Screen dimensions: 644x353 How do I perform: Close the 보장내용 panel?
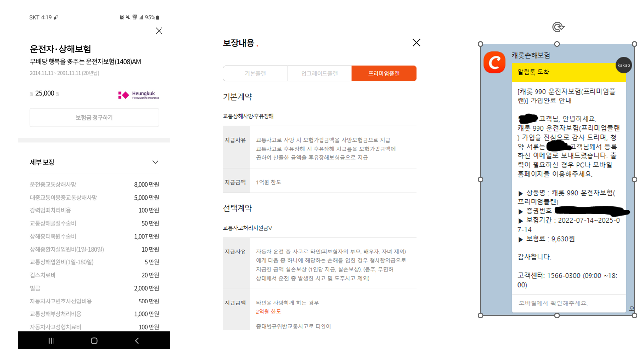pyautogui.click(x=416, y=43)
